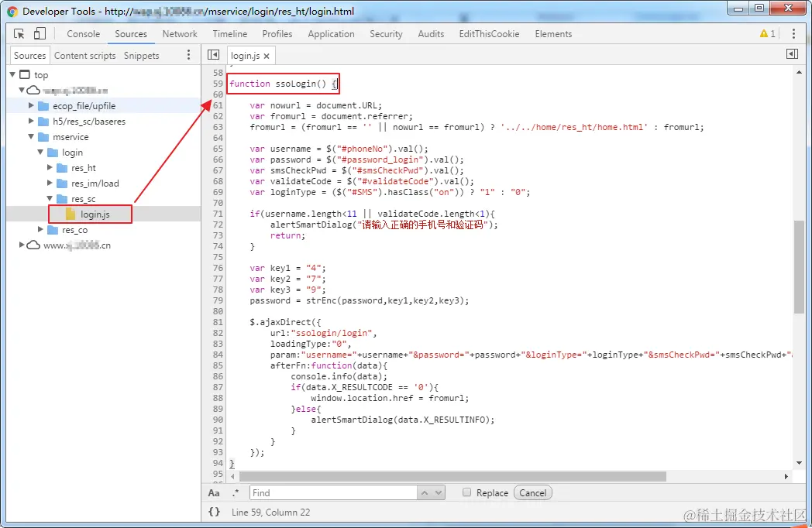Set breakpoint on line number 87
Viewport: 812px width, 528px height.
coord(218,387)
